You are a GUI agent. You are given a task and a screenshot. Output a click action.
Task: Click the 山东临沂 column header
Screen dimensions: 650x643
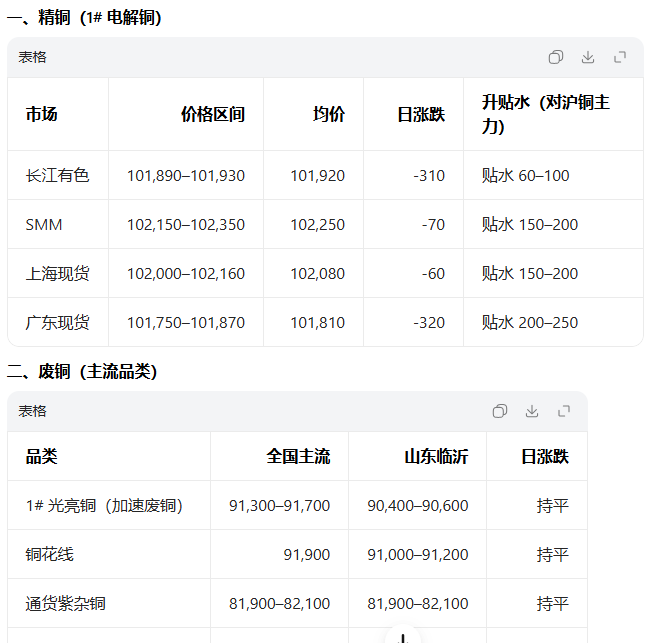point(436,456)
